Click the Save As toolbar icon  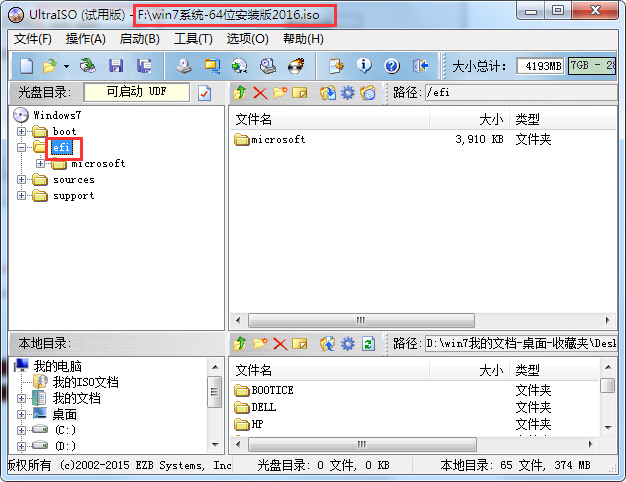tap(144, 66)
